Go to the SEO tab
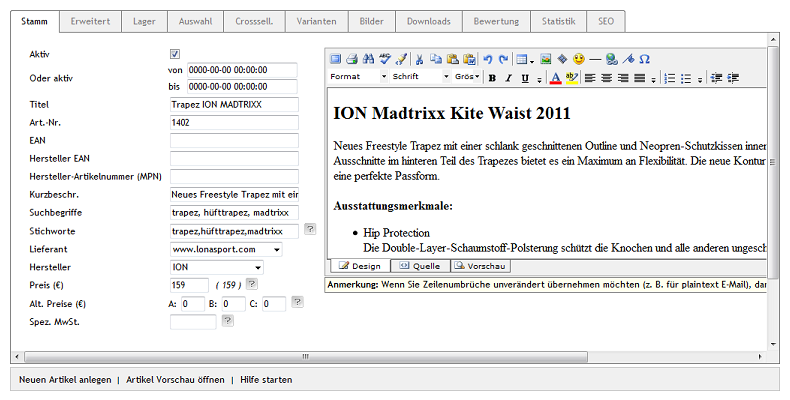790x400 pixels. coord(606,21)
